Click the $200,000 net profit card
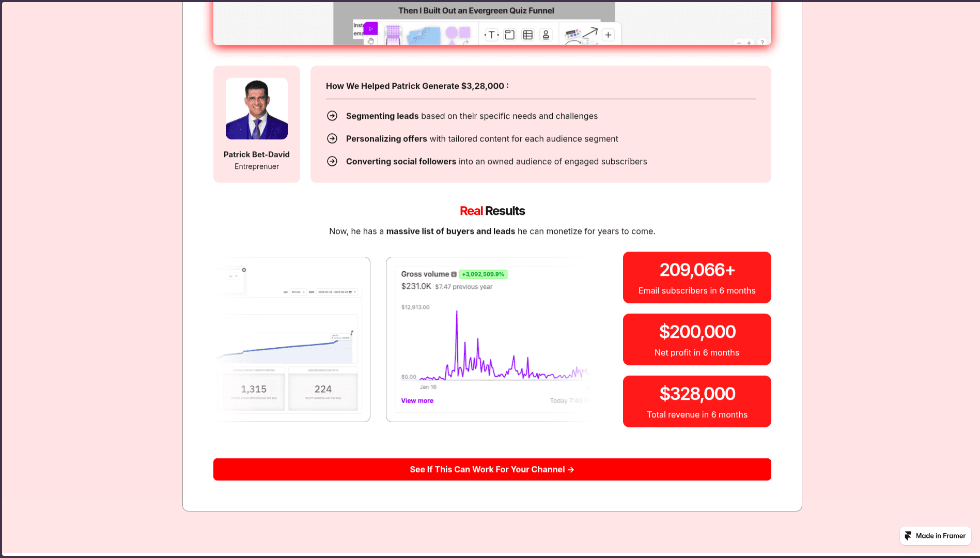Viewport: 980px width, 558px height. [x=697, y=339]
